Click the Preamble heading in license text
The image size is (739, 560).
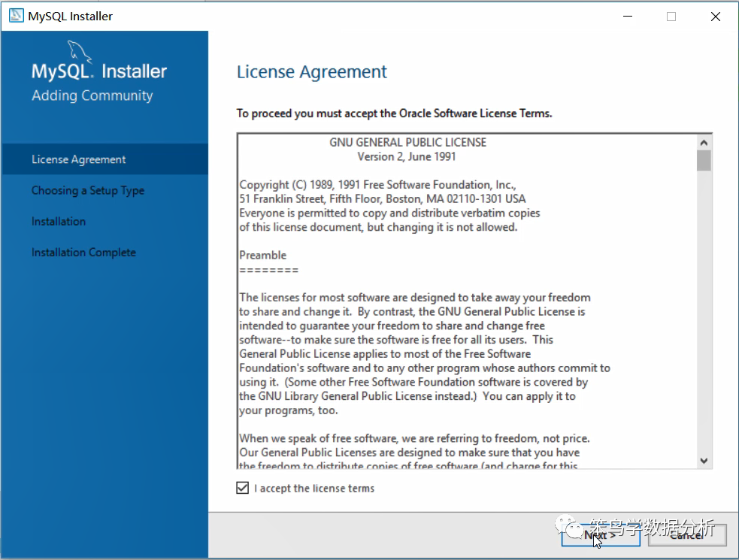point(263,255)
